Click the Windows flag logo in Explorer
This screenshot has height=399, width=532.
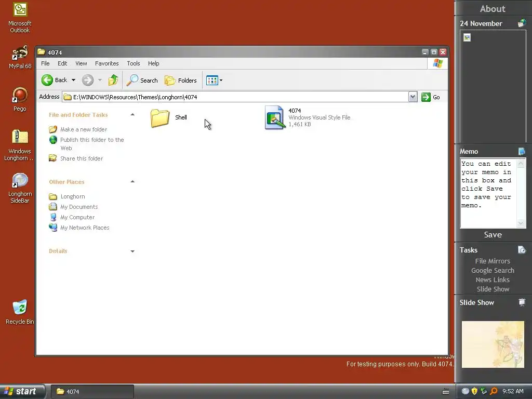tap(437, 63)
